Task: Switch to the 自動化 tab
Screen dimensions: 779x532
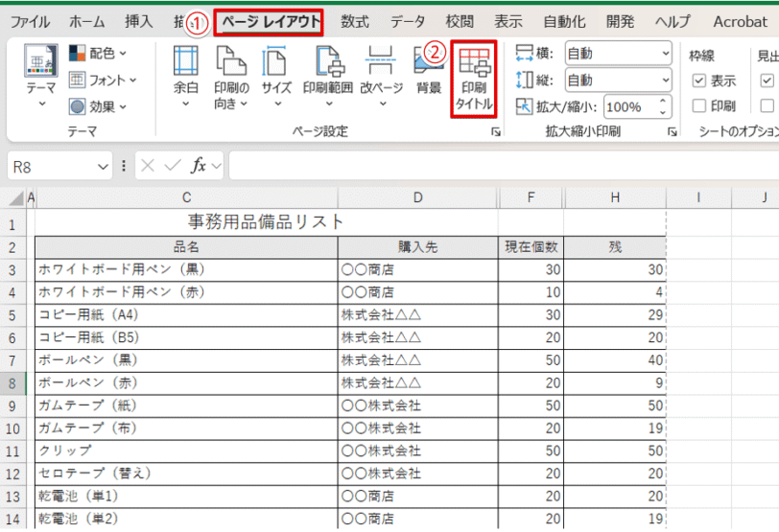Action: point(564,22)
